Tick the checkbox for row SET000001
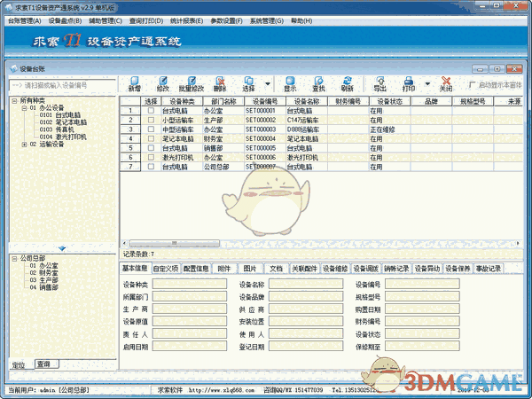The height and width of the screenshot is (399, 532). [x=151, y=111]
